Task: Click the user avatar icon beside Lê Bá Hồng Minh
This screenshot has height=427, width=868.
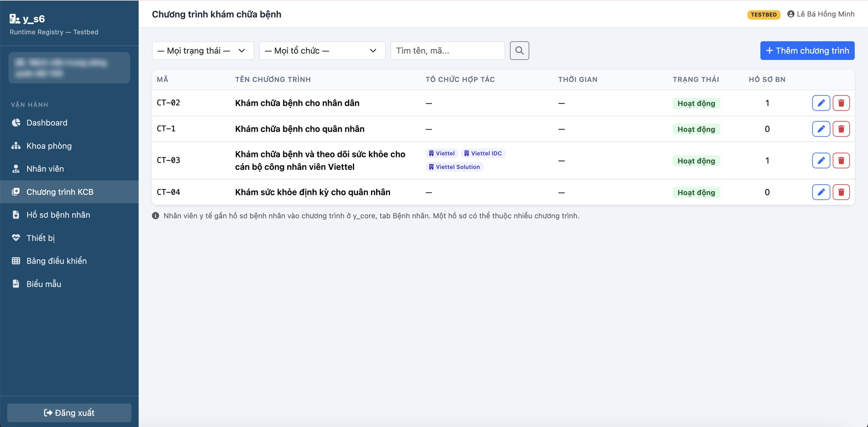Action: 791,14
